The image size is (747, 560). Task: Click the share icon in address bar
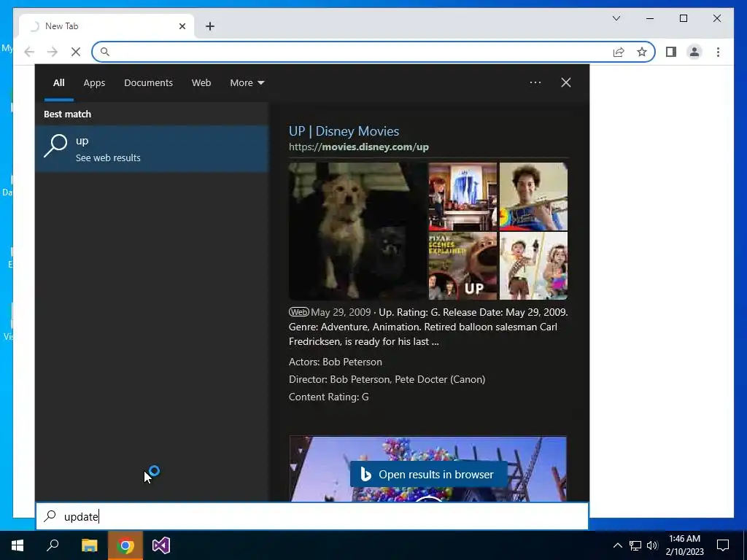pyautogui.click(x=619, y=52)
